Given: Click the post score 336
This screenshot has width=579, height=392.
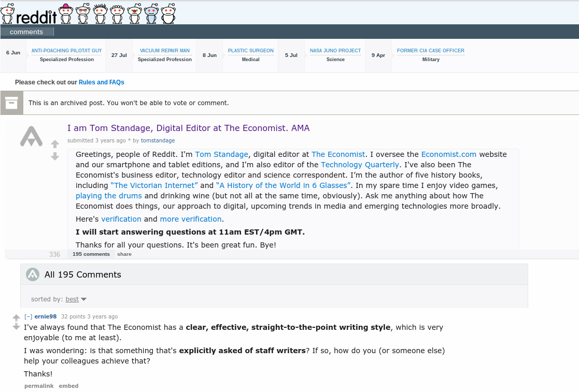Looking at the screenshot, I should pos(54,254).
